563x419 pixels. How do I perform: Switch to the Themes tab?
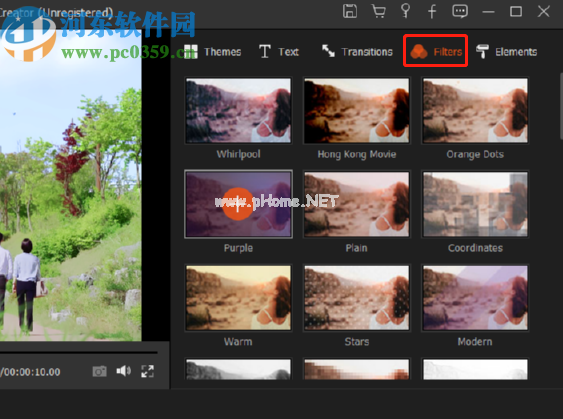pos(212,52)
